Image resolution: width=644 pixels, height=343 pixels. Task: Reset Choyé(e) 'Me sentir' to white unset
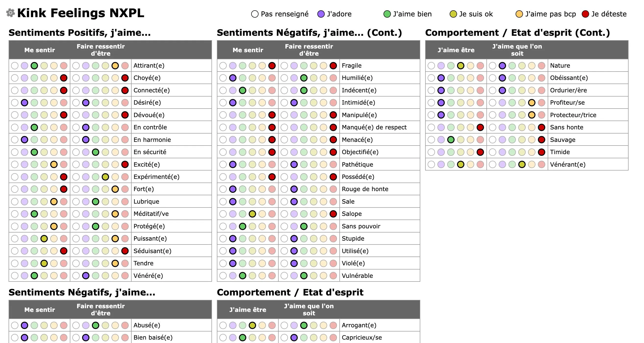click(x=15, y=78)
